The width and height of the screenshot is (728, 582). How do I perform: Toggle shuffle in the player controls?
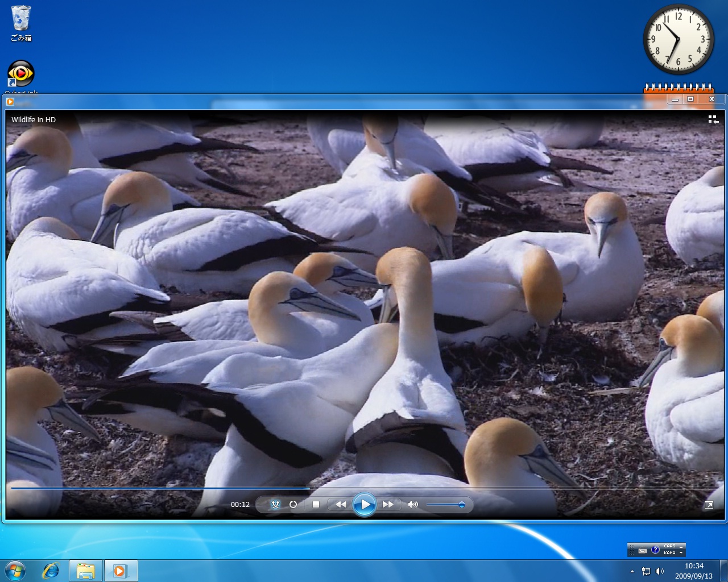coord(276,504)
